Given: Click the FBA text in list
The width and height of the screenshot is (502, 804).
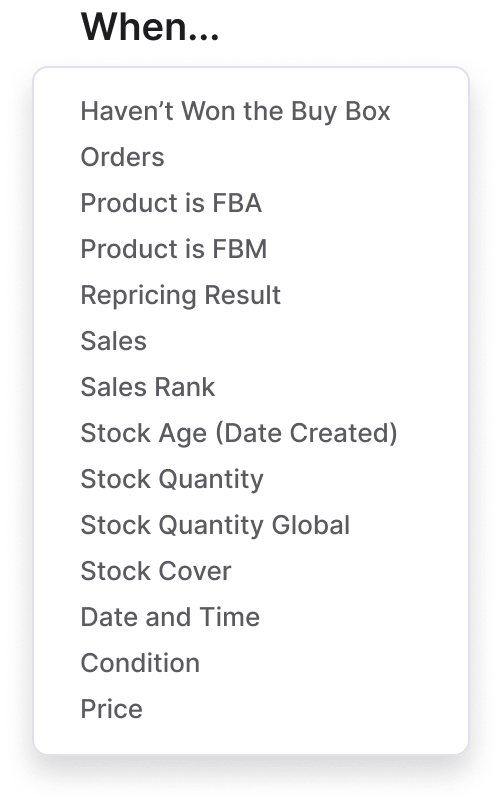Looking at the screenshot, I should tap(237, 203).
